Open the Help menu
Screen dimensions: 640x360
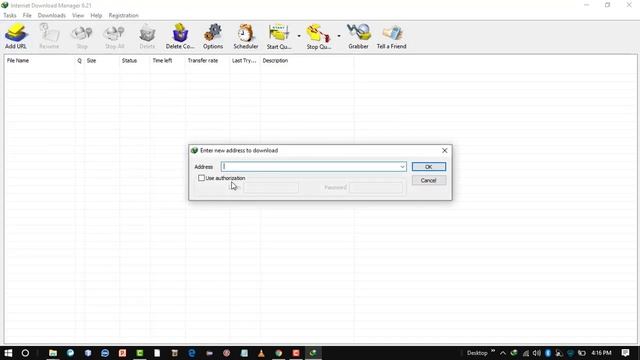tap(96, 16)
